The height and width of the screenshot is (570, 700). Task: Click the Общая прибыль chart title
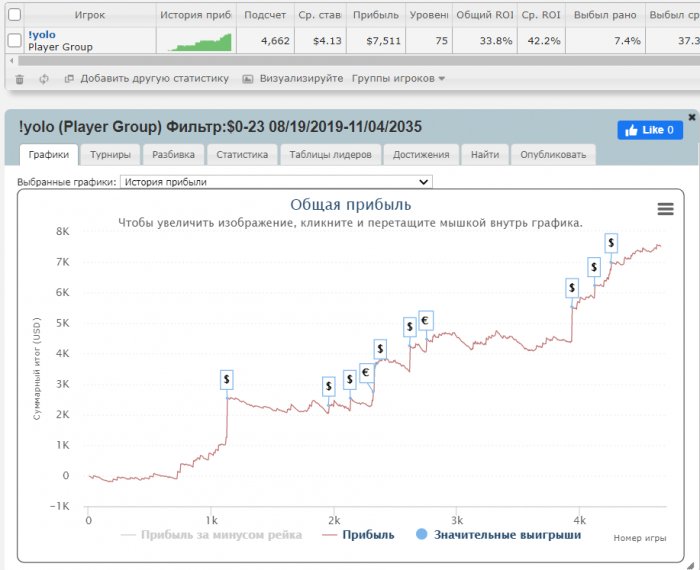click(350, 205)
